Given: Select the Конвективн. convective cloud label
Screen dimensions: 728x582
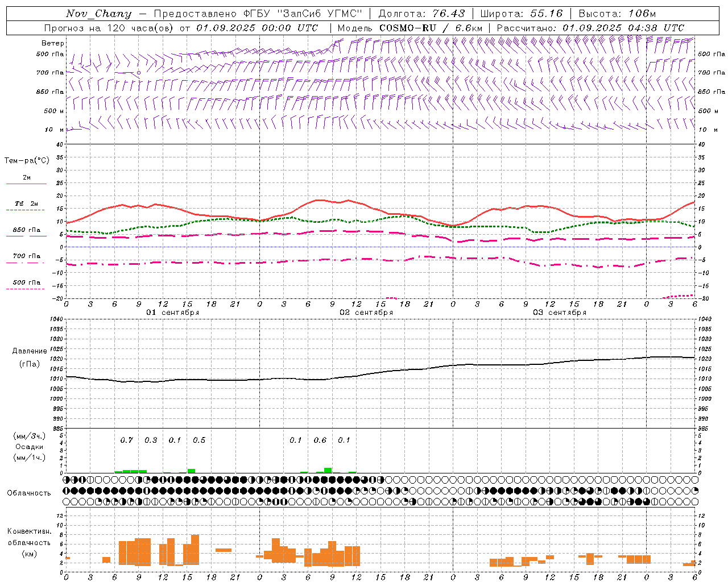Looking at the screenshot, I should pyautogui.click(x=29, y=531).
